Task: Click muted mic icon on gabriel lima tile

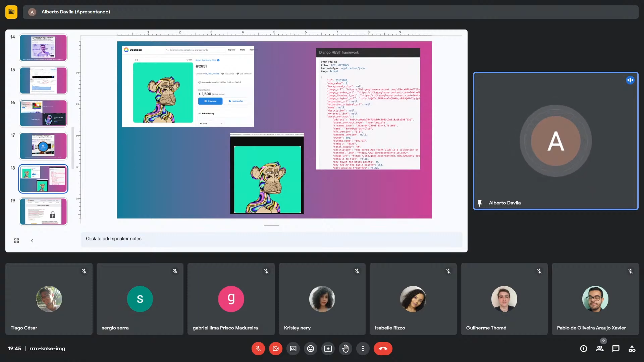Action: [x=266, y=271]
